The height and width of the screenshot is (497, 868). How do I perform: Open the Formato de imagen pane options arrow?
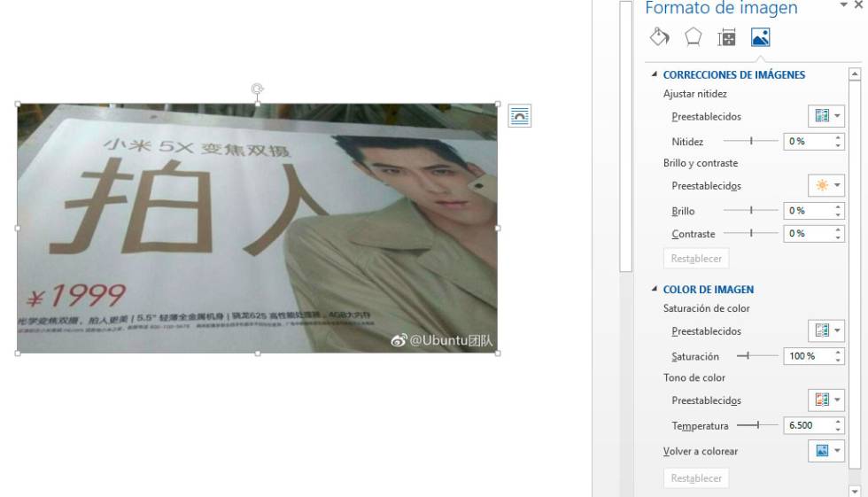point(843,5)
